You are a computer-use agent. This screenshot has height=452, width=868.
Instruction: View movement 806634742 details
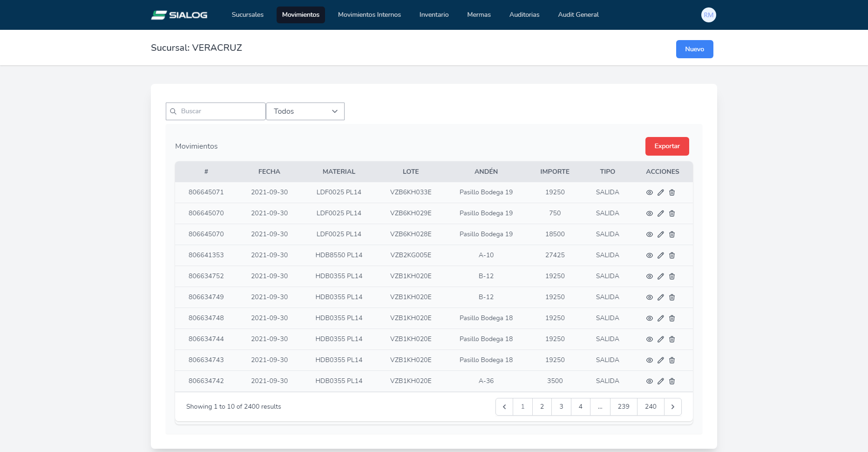pyautogui.click(x=650, y=381)
